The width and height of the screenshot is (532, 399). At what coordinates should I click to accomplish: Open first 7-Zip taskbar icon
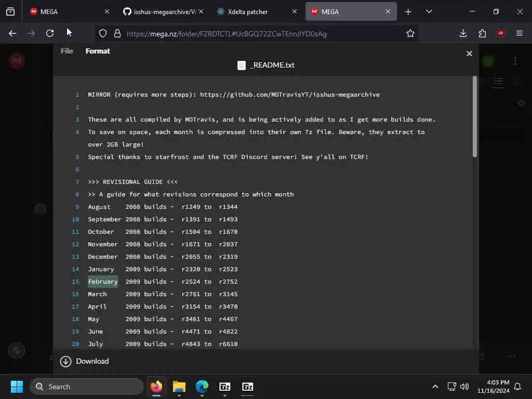pyautogui.click(x=224, y=387)
